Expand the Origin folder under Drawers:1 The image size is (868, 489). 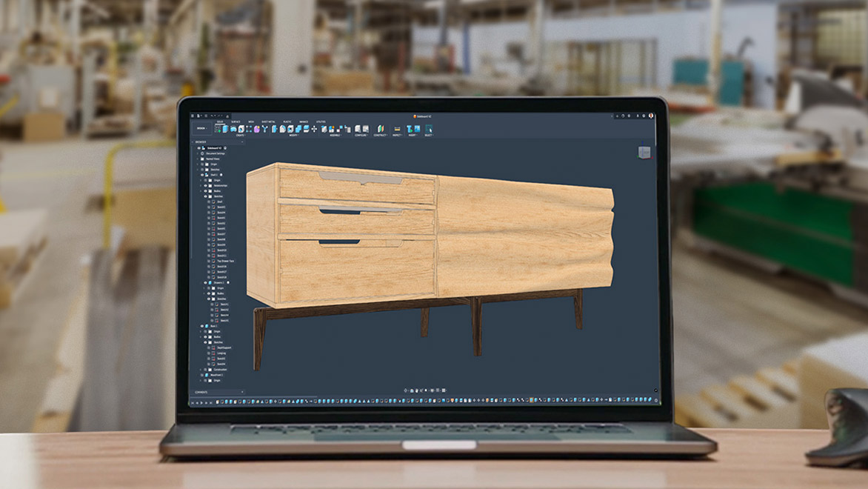[204, 288]
